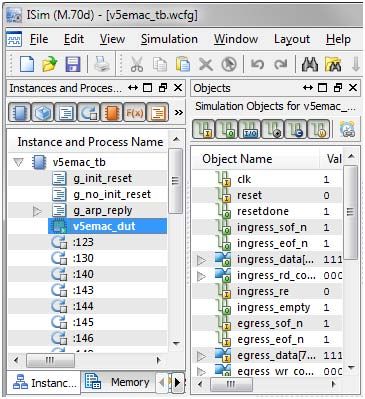This screenshot has width=365, height=399.
Task: Click the Redo arrow icon
Action: pos(280,64)
